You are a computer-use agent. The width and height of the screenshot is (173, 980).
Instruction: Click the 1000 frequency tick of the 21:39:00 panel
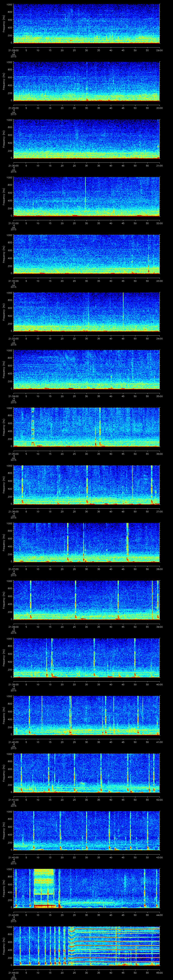coord(9,639)
